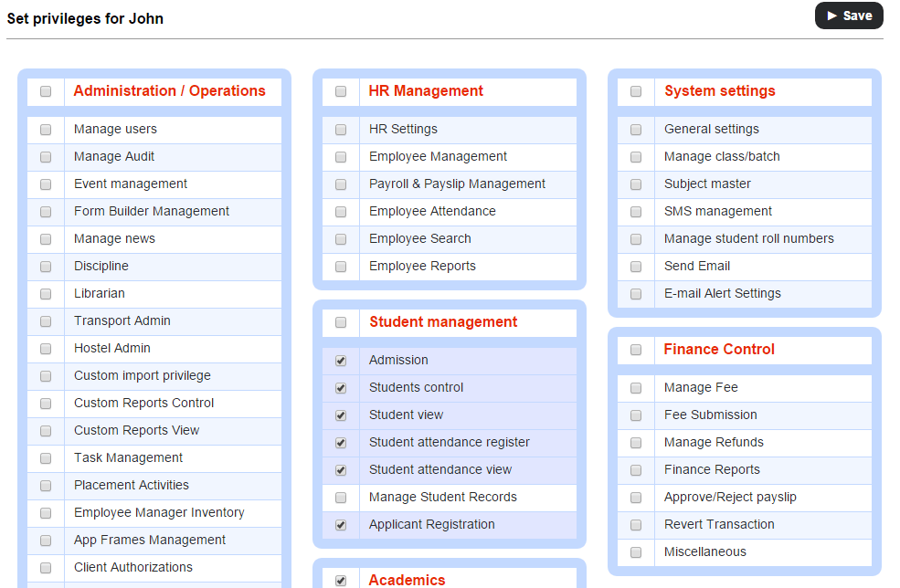The height and width of the screenshot is (588, 900).
Task: Uncheck the Applicant Registration checkbox
Action: (341, 525)
